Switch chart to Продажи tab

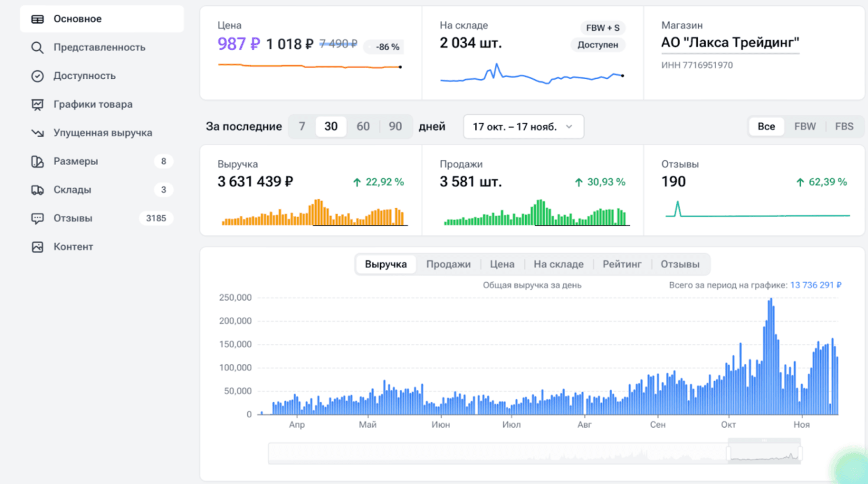(x=448, y=264)
